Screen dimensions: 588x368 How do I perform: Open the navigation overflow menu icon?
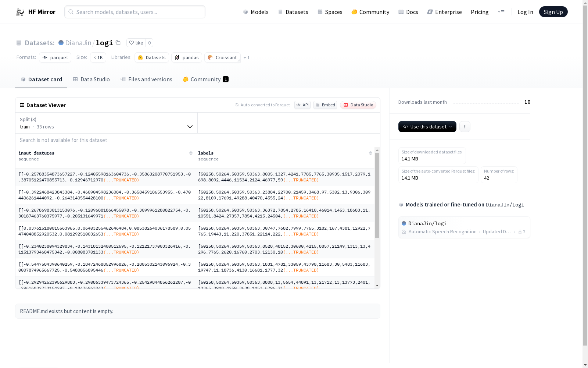click(501, 12)
